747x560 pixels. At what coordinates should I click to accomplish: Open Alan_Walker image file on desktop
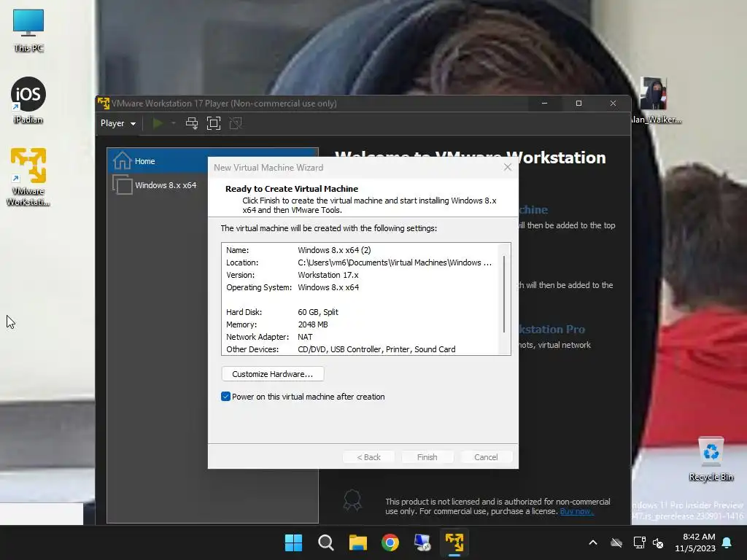655,101
